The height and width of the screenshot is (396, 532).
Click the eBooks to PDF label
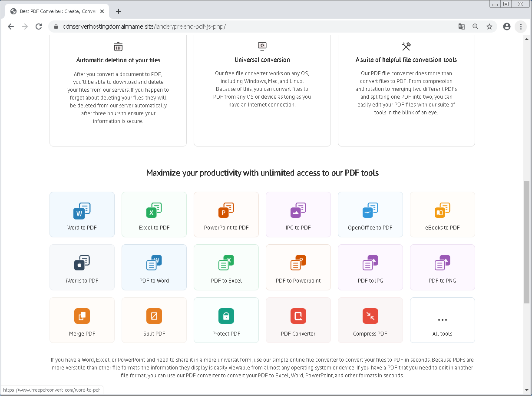[442, 228]
